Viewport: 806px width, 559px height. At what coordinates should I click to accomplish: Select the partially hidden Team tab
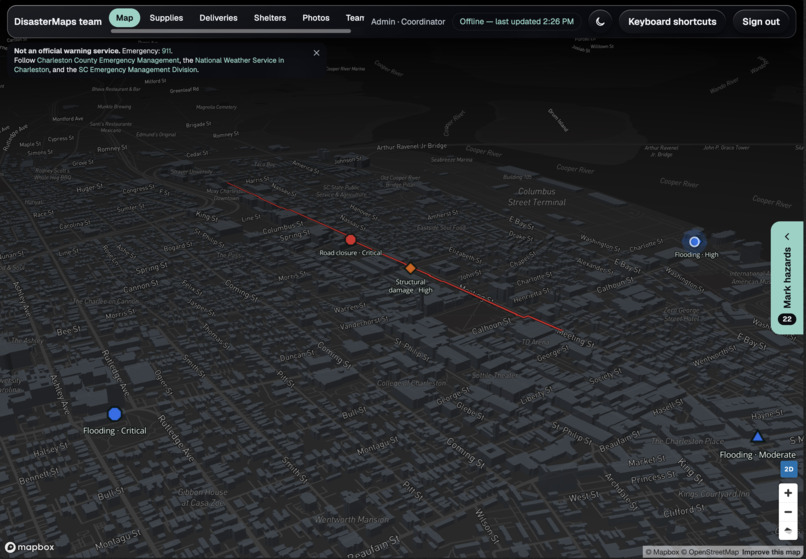click(355, 18)
